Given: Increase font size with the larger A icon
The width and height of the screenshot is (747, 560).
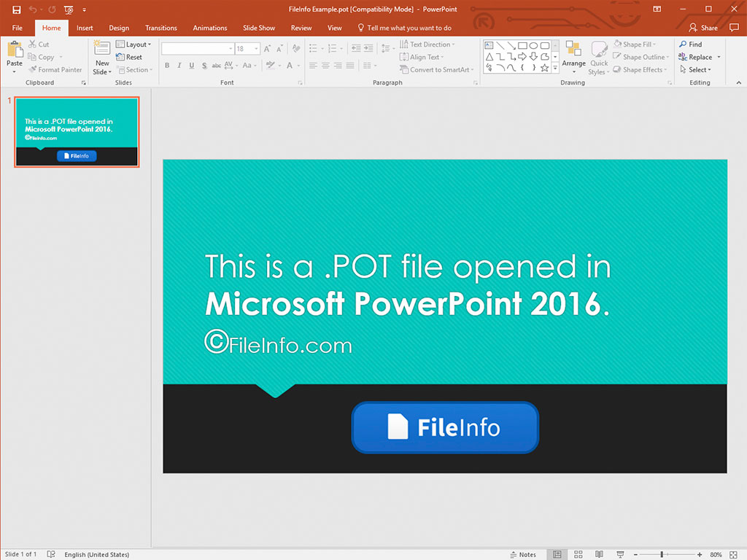Looking at the screenshot, I should click(267, 49).
